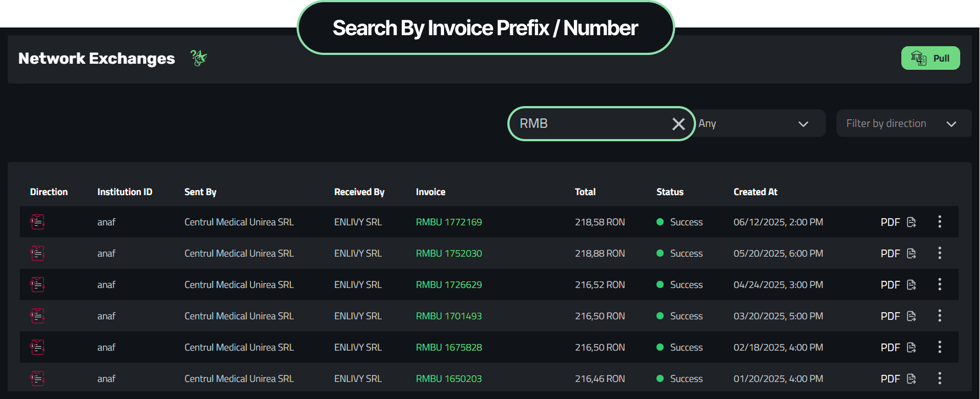The width and height of the screenshot is (980, 399).
Task: Open invoice RMBU 1752030
Action: [448, 253]
